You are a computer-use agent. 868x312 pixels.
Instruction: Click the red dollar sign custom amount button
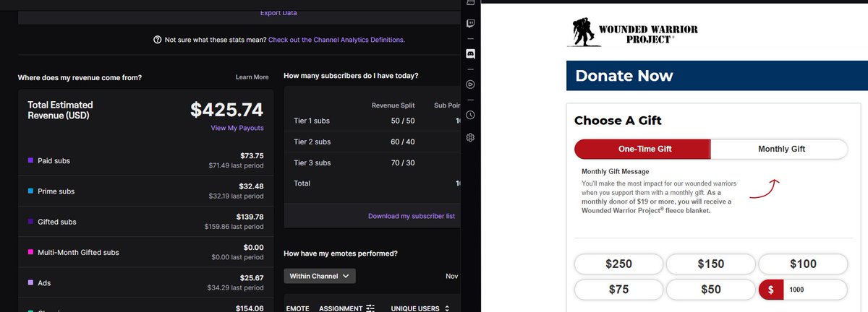coord(770,290)
